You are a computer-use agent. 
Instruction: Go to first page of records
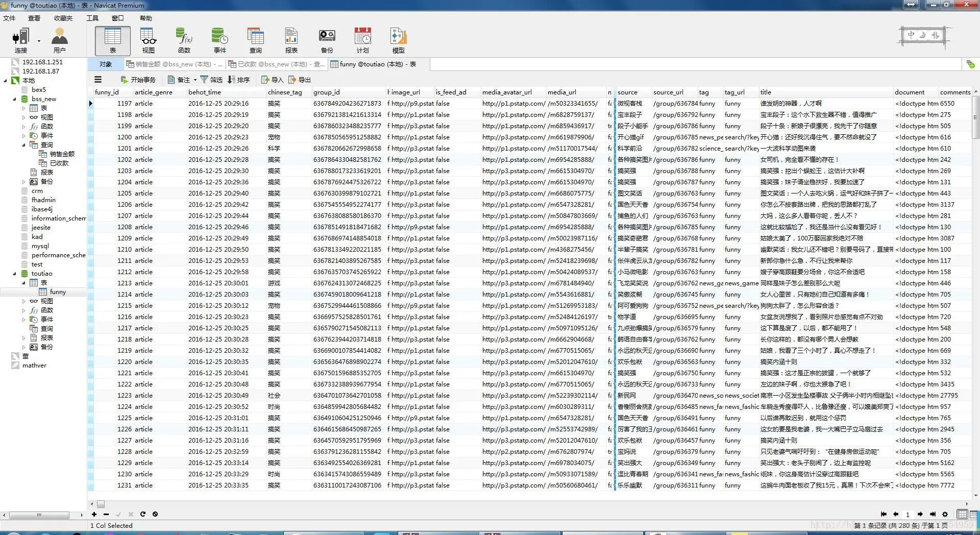pyautogui.click(x=884, y=514)
